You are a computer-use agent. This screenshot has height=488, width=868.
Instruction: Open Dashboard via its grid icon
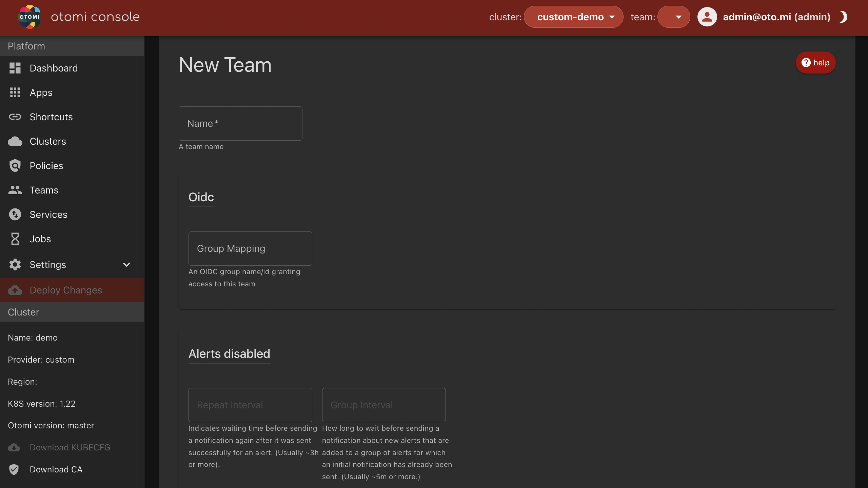[x=15, y=68]
